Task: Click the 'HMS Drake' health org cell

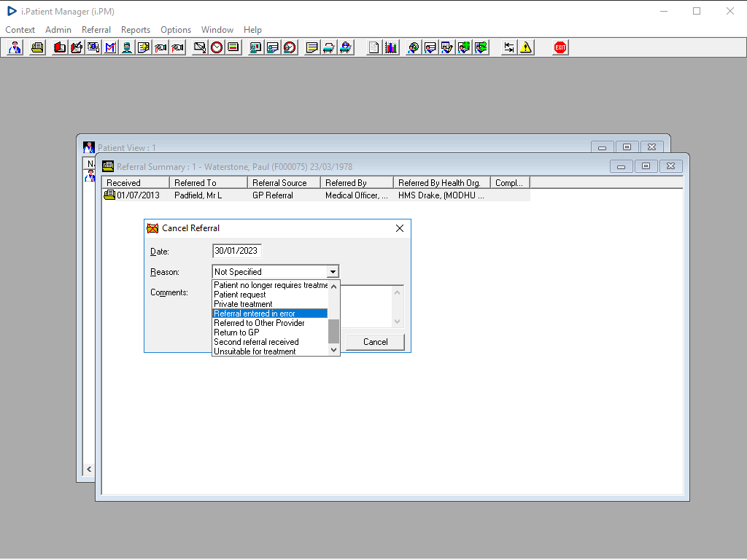Action: coord(441,195)
